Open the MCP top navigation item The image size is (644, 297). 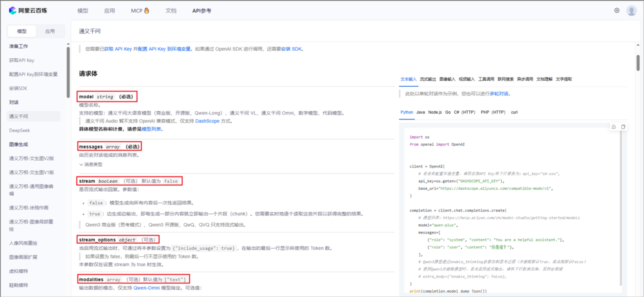[137, 11]
